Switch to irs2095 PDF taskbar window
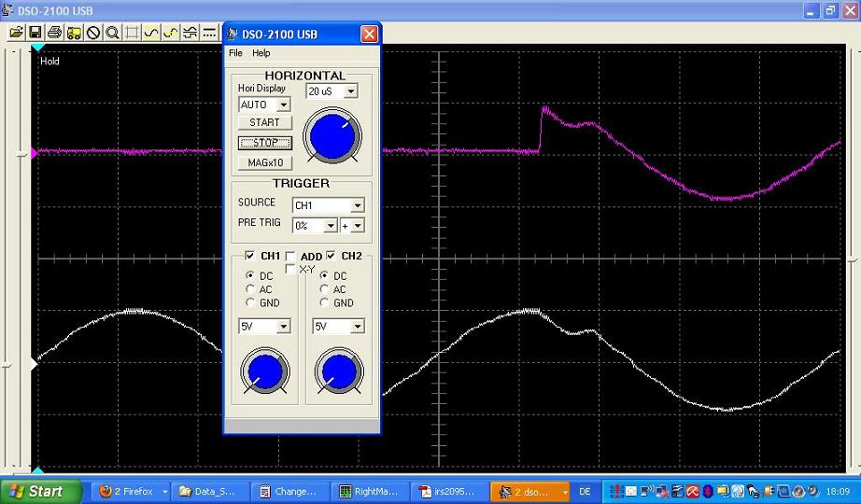This screenshot has height=504, width=861. pyautogui.click(x=450, y=491)
